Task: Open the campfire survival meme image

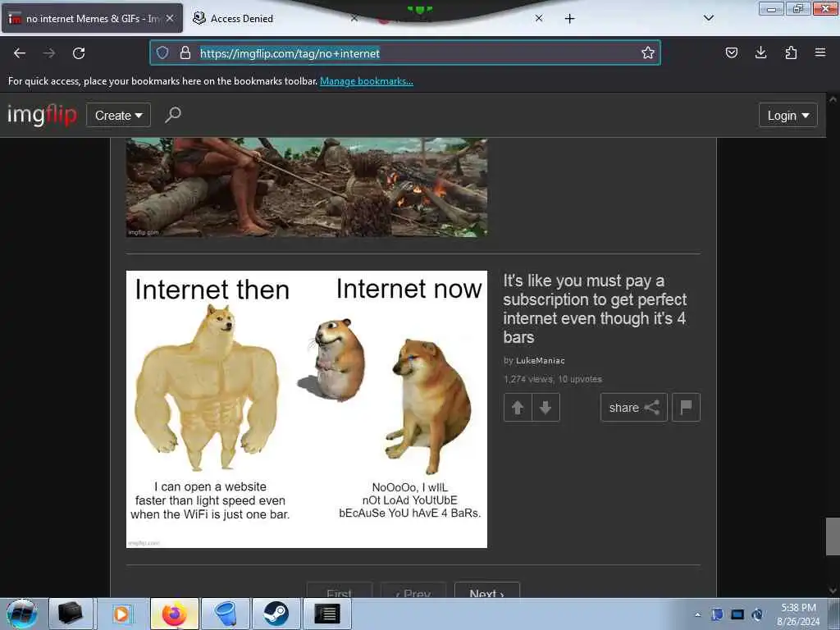Action: tap(307, 187)
